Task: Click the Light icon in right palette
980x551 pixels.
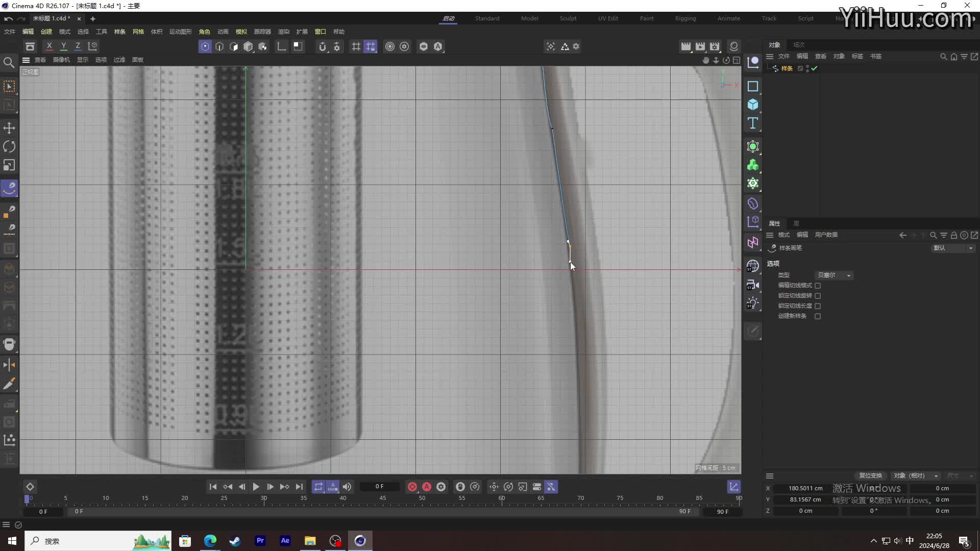Action: (753, 303)
